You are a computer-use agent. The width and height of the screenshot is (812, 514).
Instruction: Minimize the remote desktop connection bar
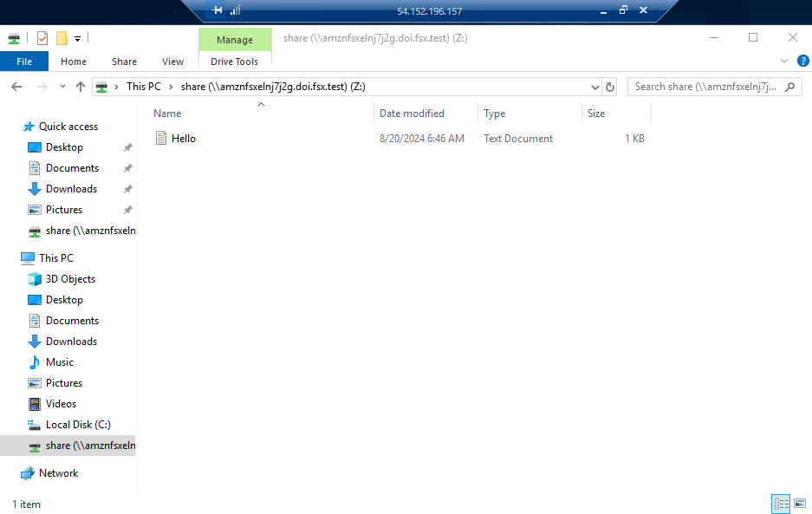pyautogui.click(x=603, y=11)
